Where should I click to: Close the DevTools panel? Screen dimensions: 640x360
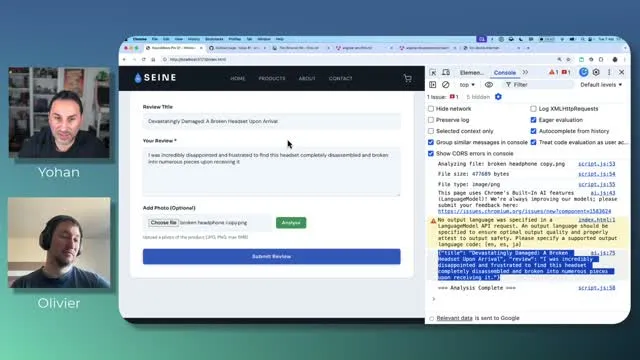622,72
